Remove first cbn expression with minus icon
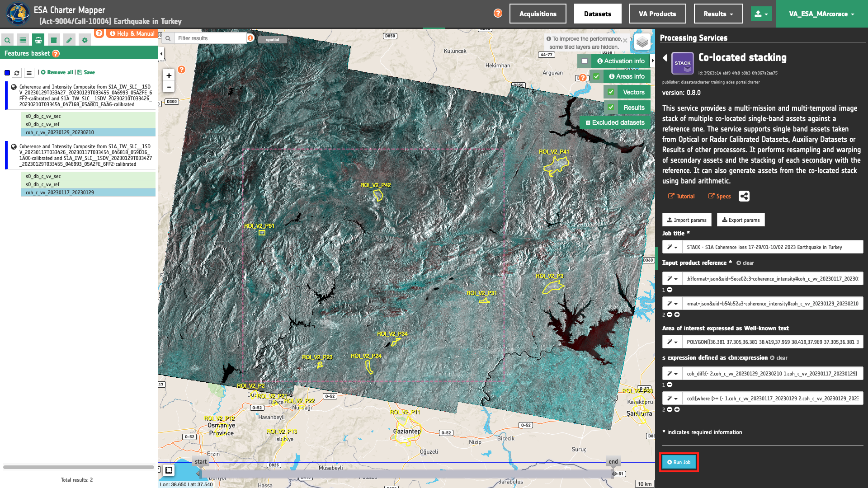The image size is (868, 488). click(x=670, y=385)
